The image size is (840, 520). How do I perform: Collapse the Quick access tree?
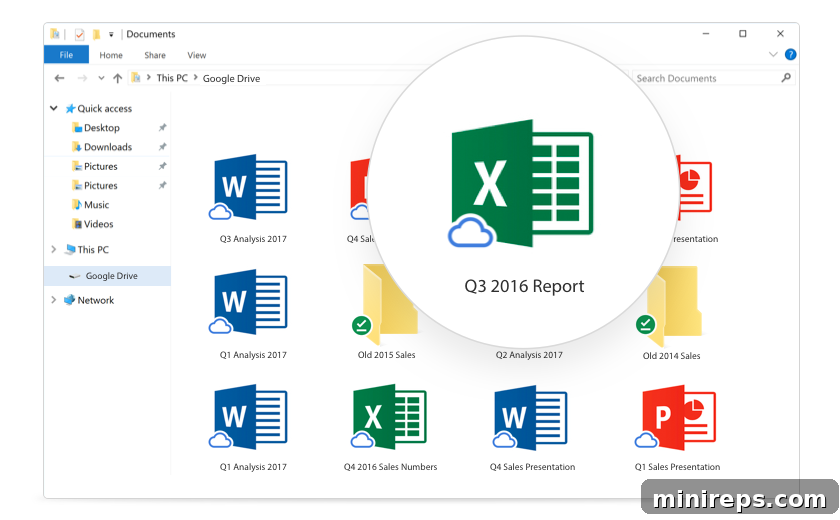54,108
